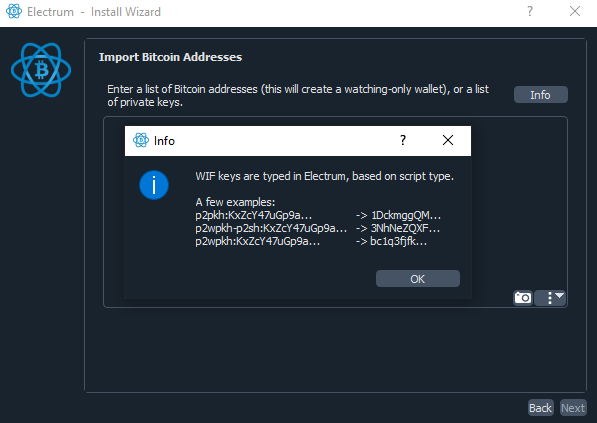Open the three-dot options menu beside camera
This screenshot has height=423, width=597.
pyautogui.click(x=550, y=297)
